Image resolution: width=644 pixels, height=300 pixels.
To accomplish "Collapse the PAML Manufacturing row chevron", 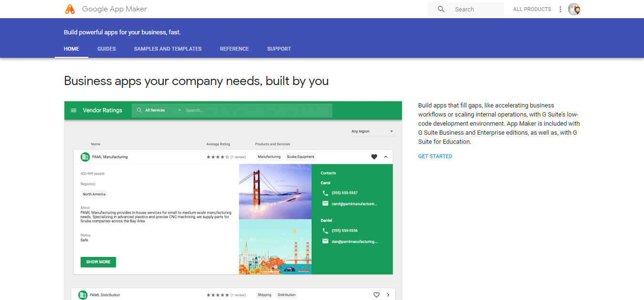I will [386, 157].
